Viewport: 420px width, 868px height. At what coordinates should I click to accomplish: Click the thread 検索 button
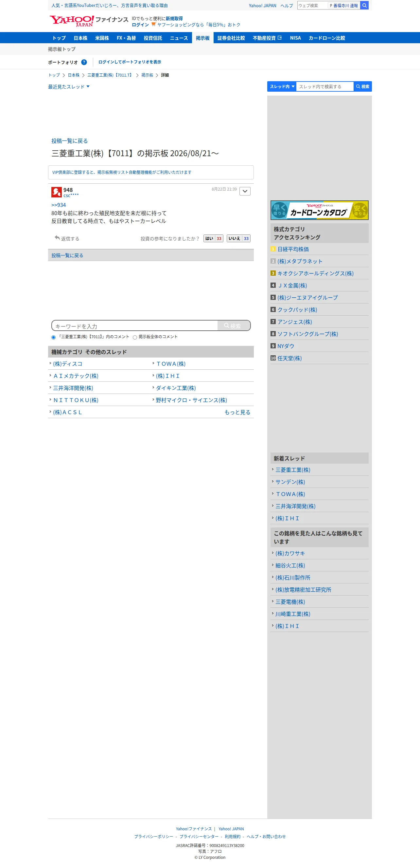point(363,86)
